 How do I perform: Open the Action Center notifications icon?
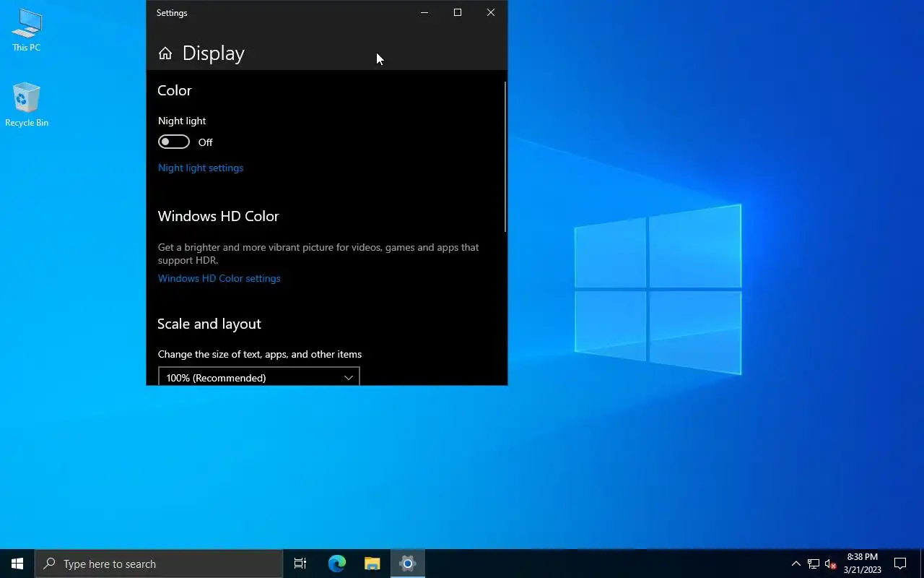click(x=900, y=564)
